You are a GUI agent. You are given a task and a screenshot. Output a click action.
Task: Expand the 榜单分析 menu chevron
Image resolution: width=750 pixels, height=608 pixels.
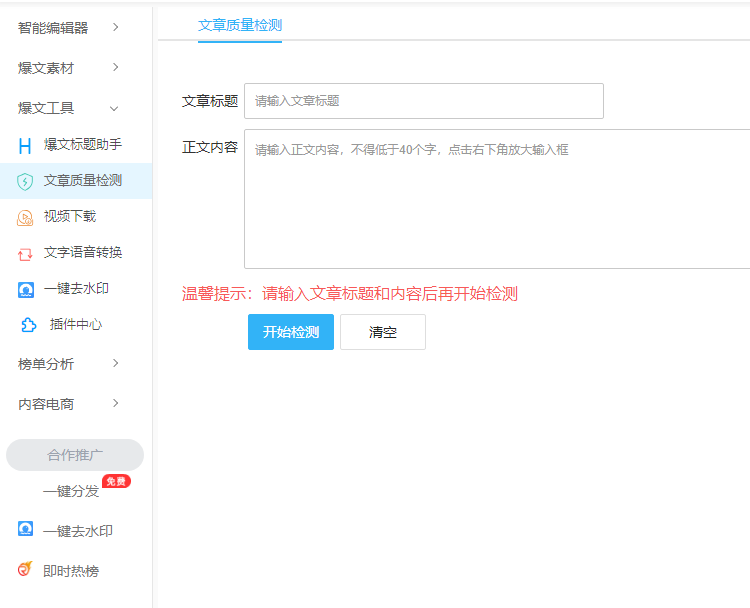[x=116, y=363]
